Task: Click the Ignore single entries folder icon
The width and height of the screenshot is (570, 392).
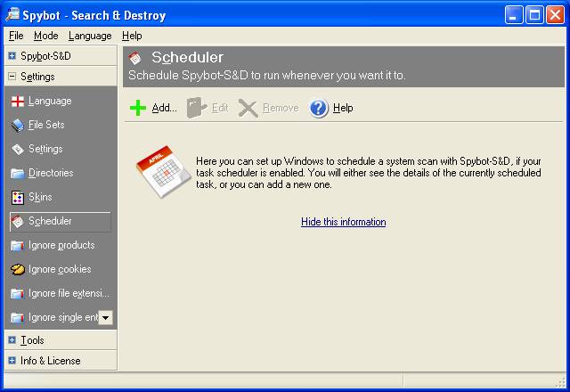Action: [x=18, y=317]
